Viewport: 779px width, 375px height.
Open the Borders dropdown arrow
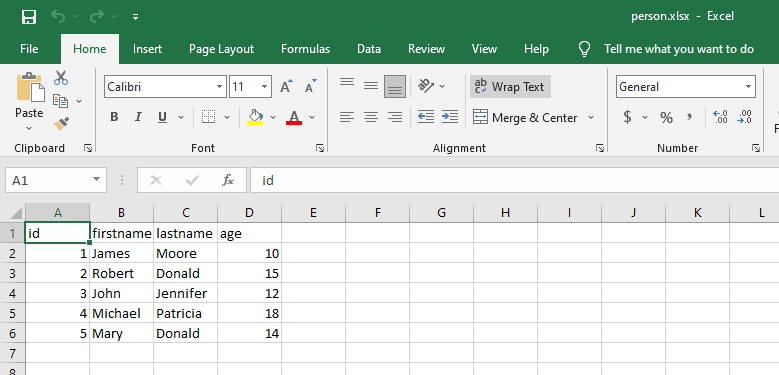[227, 118]
